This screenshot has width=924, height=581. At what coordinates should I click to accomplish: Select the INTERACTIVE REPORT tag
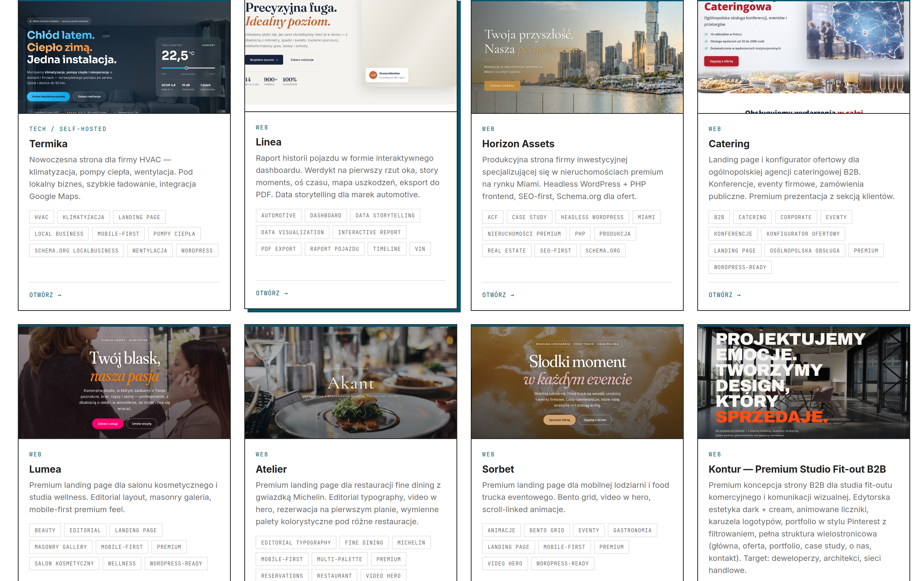pyautogui.click(x=369, y=232)
